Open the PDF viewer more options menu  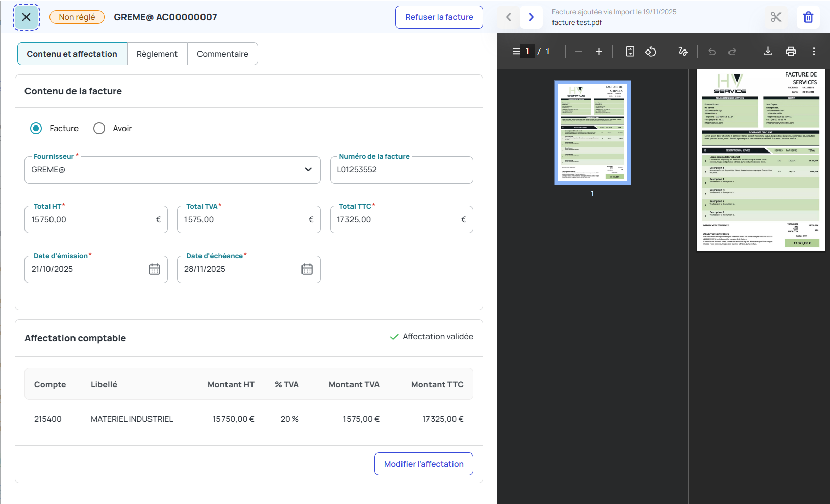(814, 51)
